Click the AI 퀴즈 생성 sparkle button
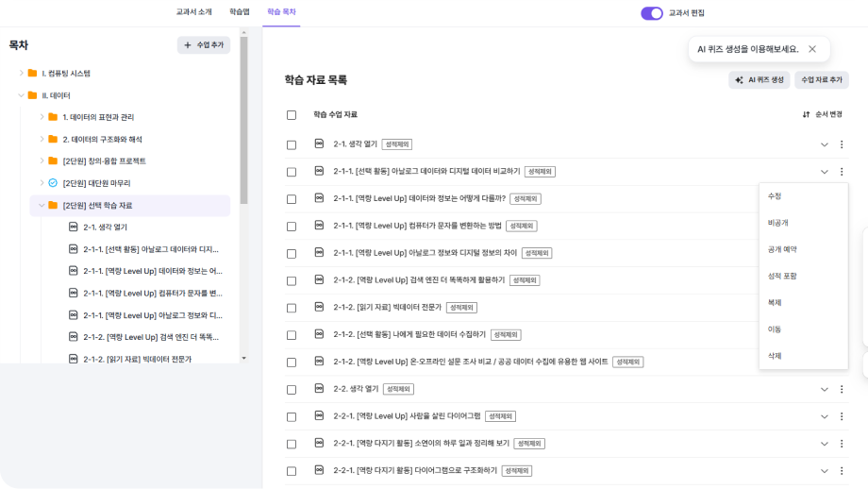 tap(741, 80)
